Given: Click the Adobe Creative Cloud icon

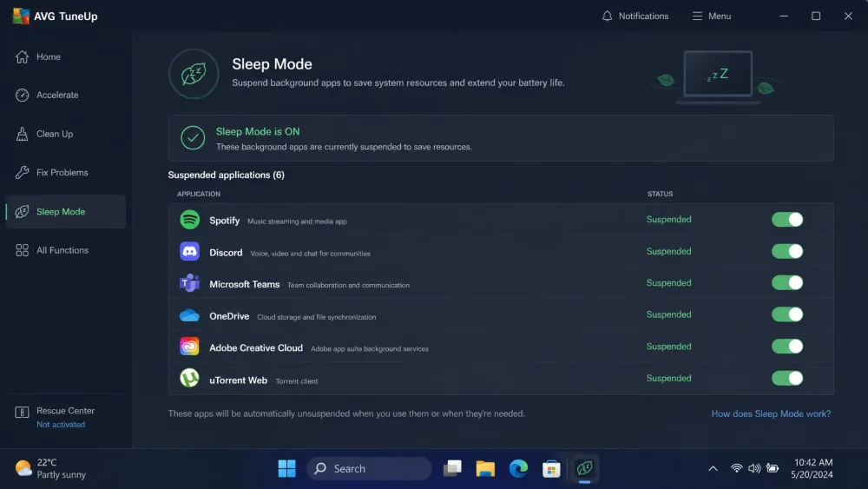Looking at the screenshot, I should click(x=189, y=347).
